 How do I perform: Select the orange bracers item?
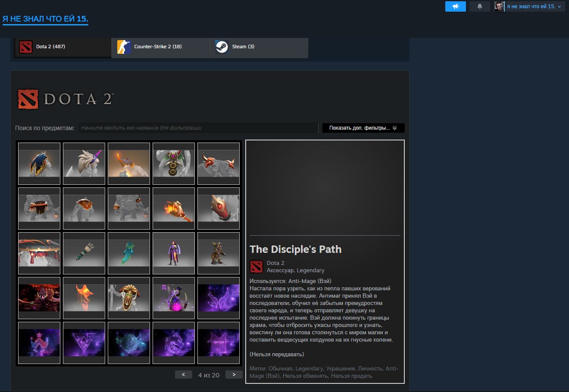[129, 208]
